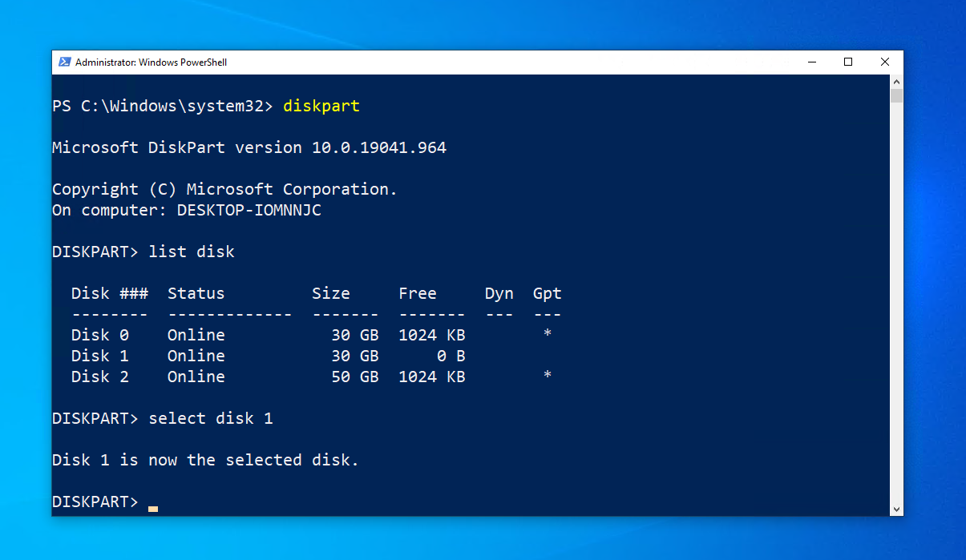Click the '50 GB' size value
966x560 pixels.
(x=355, y=377)
